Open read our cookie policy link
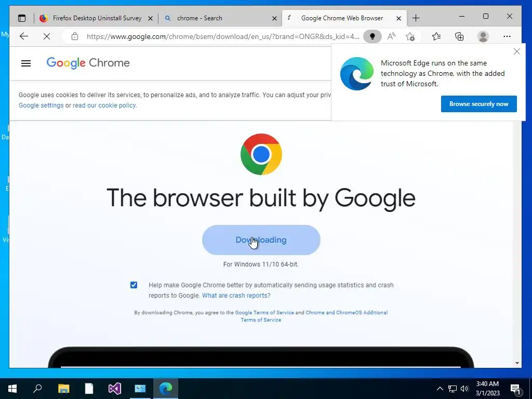 [x=104, y=105]
